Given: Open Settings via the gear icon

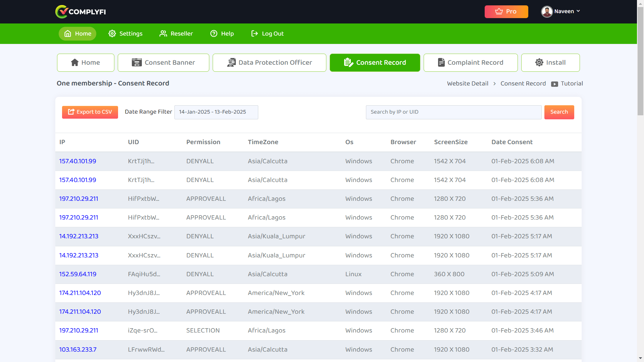Looking at the screenshot, I should click(112, 34).
